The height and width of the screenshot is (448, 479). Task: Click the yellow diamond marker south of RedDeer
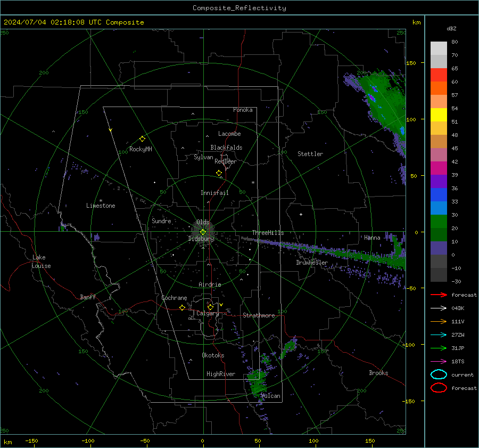coord(219,173)
